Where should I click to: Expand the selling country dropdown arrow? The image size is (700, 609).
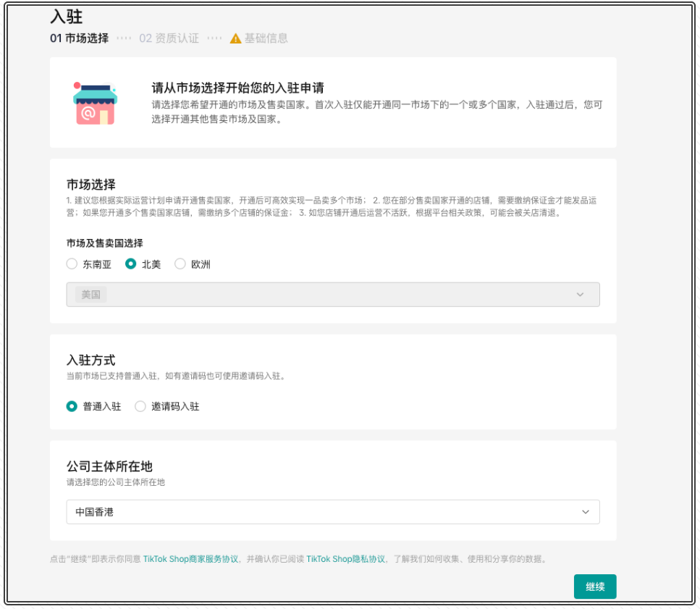pyautogui.click(x=579, y=295)
